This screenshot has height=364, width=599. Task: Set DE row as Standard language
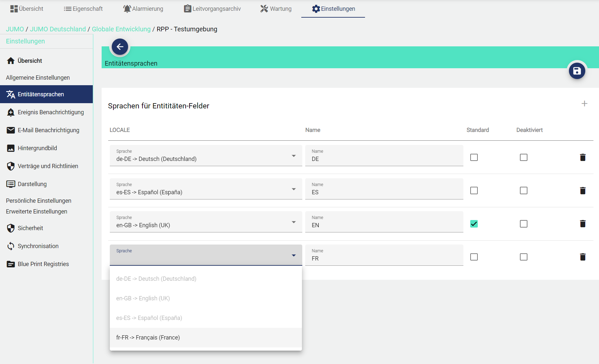tap(474, 157)
